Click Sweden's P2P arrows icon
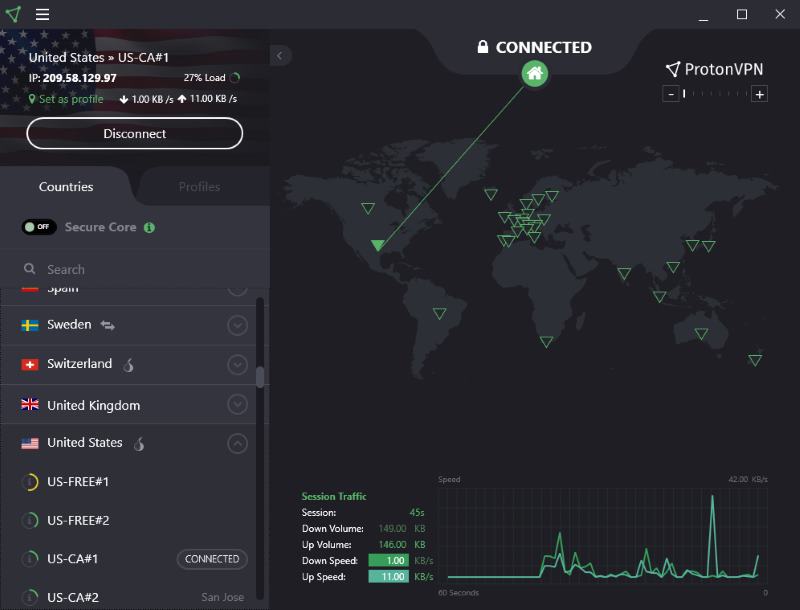The height and width of the screenshot is (610, 800). click(107, 325)
